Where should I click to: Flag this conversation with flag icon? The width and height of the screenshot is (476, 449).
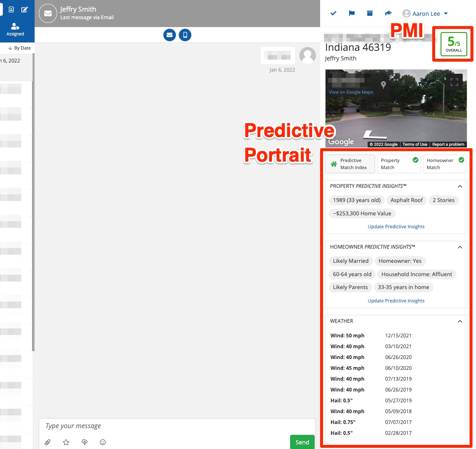[352, 14]
